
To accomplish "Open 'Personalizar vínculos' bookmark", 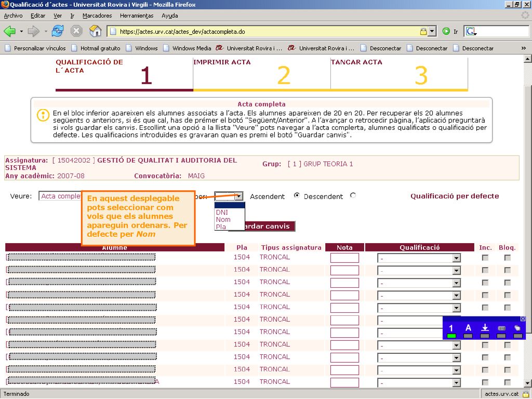I will click(x=35, y=48).
